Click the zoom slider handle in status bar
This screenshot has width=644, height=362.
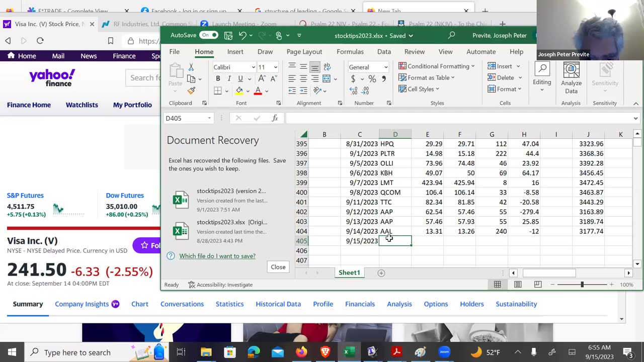click(582, 285)
